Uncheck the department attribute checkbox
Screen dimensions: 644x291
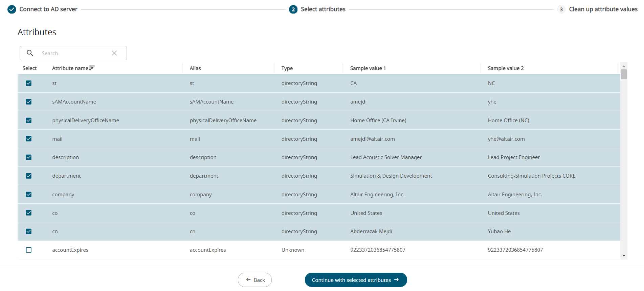coord(29,176)
